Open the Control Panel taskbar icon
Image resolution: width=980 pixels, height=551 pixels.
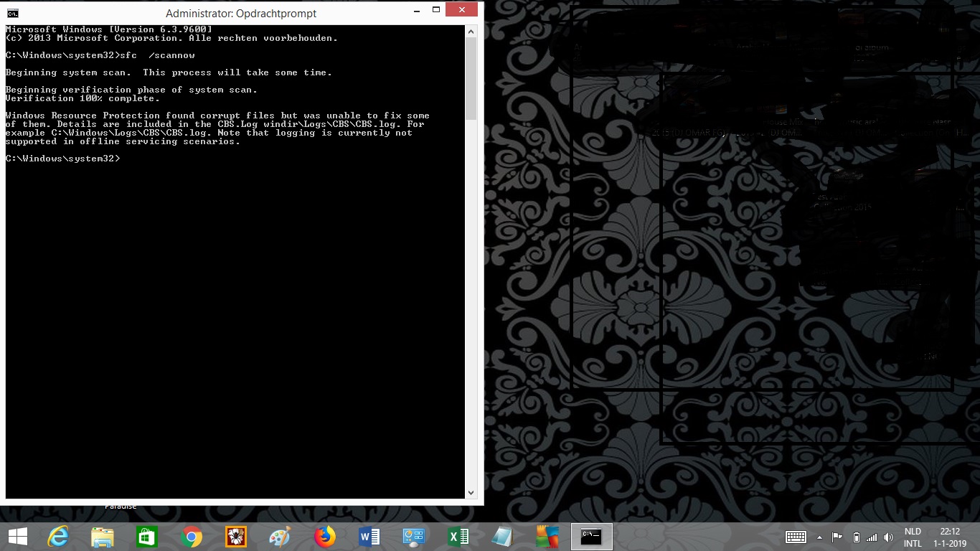tap(414, 537)
